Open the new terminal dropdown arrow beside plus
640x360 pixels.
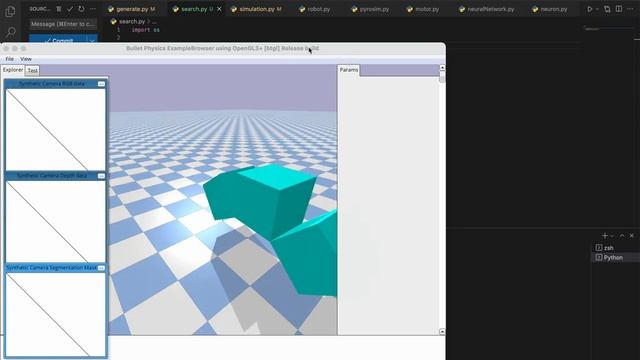(612, 236)
